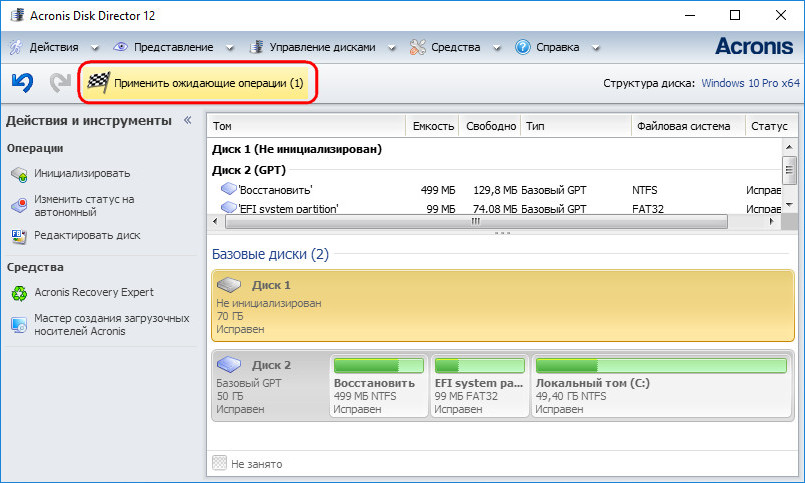Click the Windows 10 Pro x64 disk layout link
805x483 pixels.
pyautogui.click(x=751, y=83)
